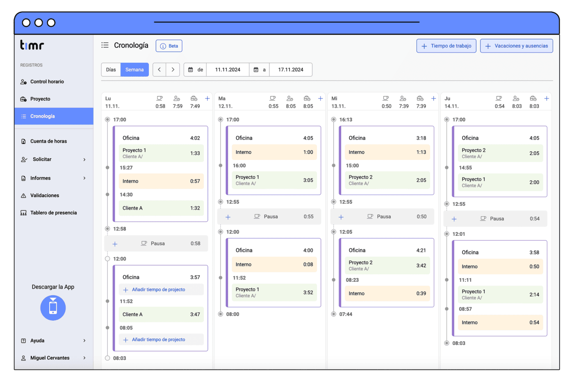Open the list menu icon beside Cronología
574x392 pixels.
point(105,45)
